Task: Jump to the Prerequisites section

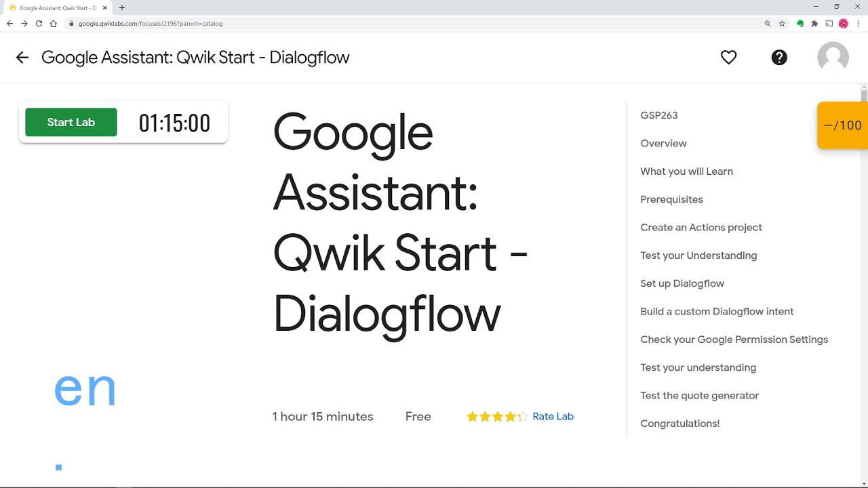Action: pyautogui.click(x=671, y=199)
